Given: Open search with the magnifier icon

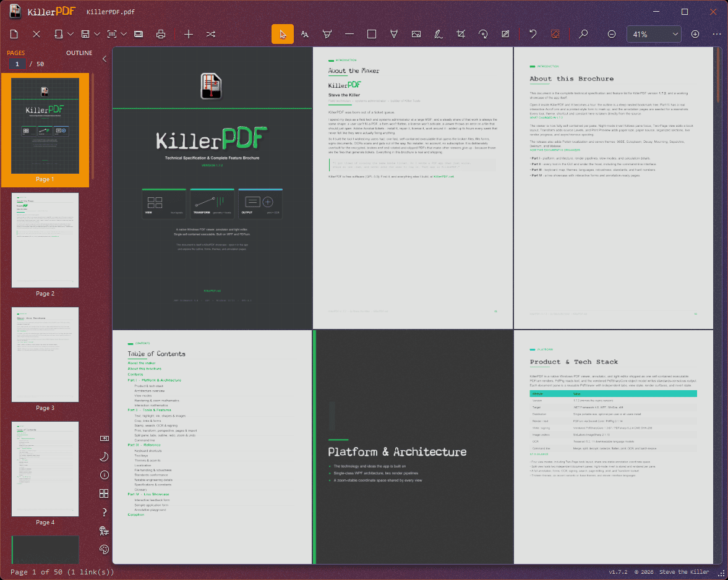Looking at the screenshot, I should tap(583, 35).
